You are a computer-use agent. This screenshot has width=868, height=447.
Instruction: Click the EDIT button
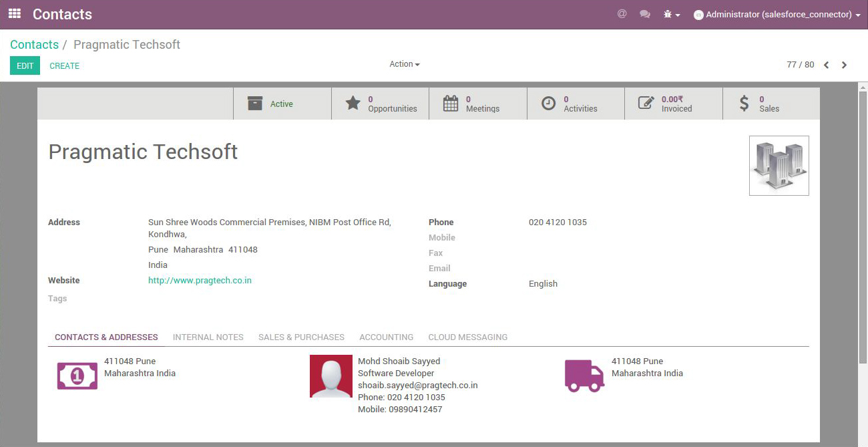coord(25,65)
